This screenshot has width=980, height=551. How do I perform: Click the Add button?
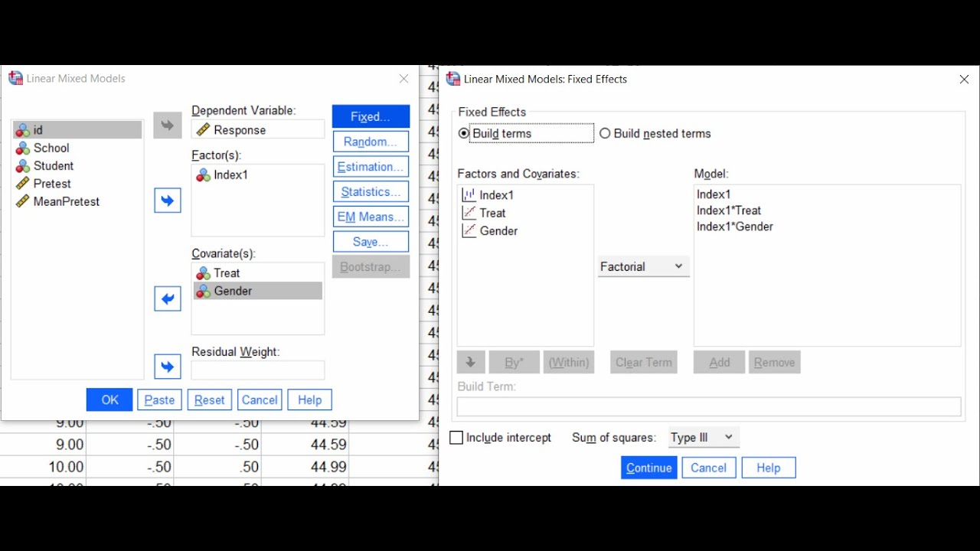click(720, 362)
